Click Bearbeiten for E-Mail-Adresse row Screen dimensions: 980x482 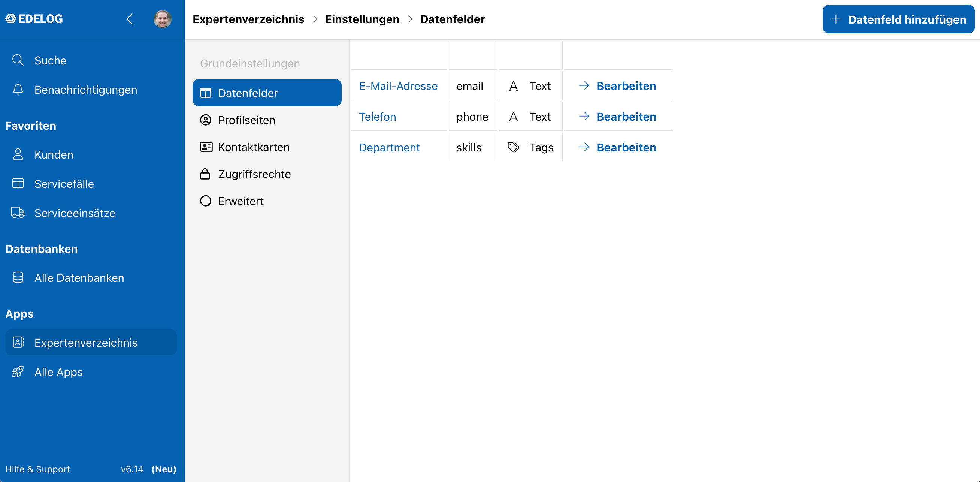coord(617,86)
